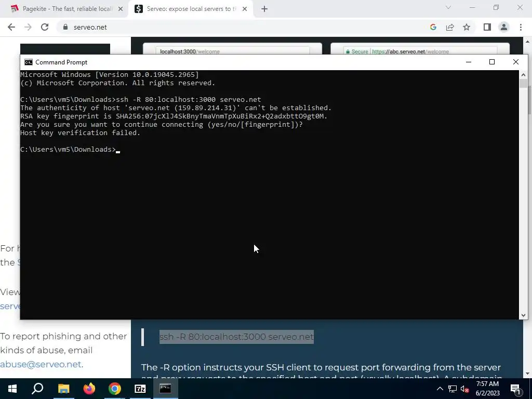The width and height of the screenshot is (532, 399).
Task: Minimize the Command Prompt window
Action: (469, 62)
